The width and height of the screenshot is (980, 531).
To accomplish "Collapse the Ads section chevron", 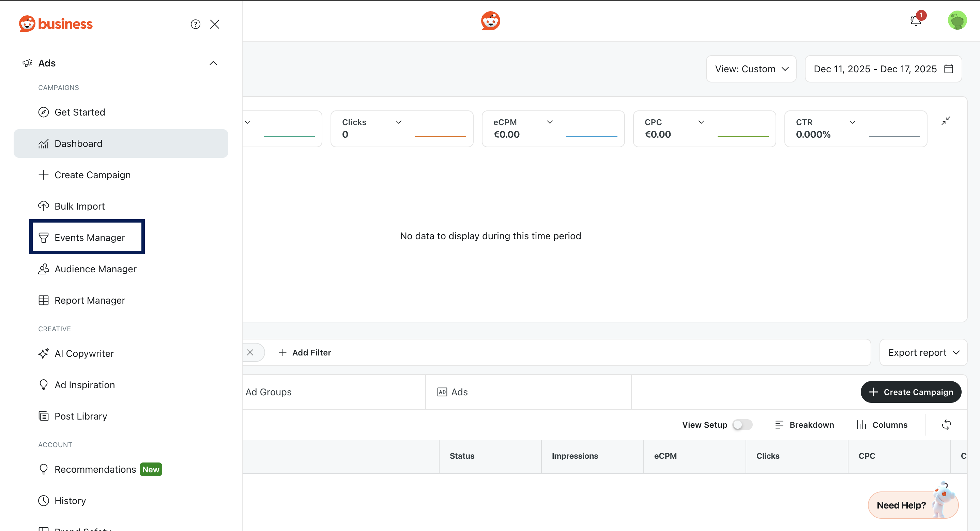I will 213,63.
